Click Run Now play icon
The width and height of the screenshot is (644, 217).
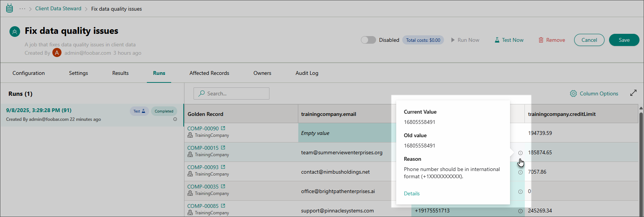(453, 40)
